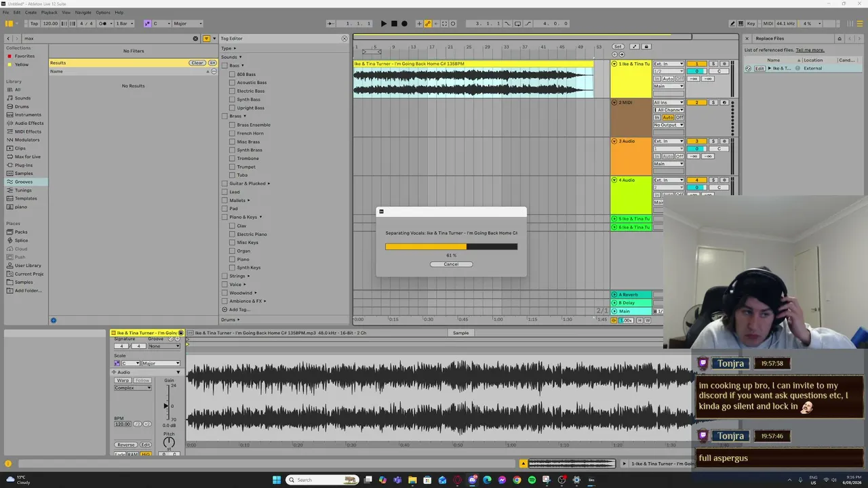Open the browser filter toggle icon
This screenshot has height=488, width=868.
206,39
